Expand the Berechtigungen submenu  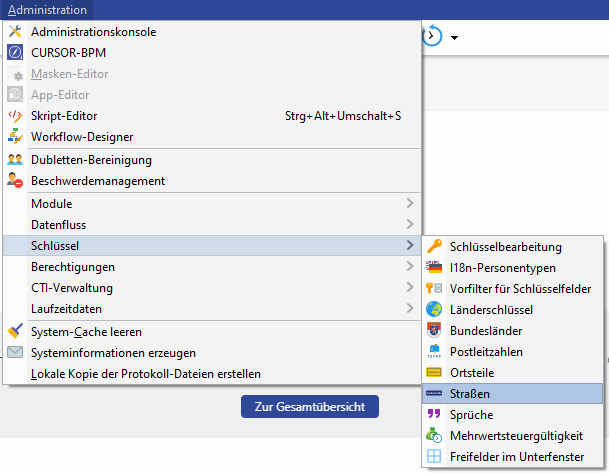tap(410, 267)
